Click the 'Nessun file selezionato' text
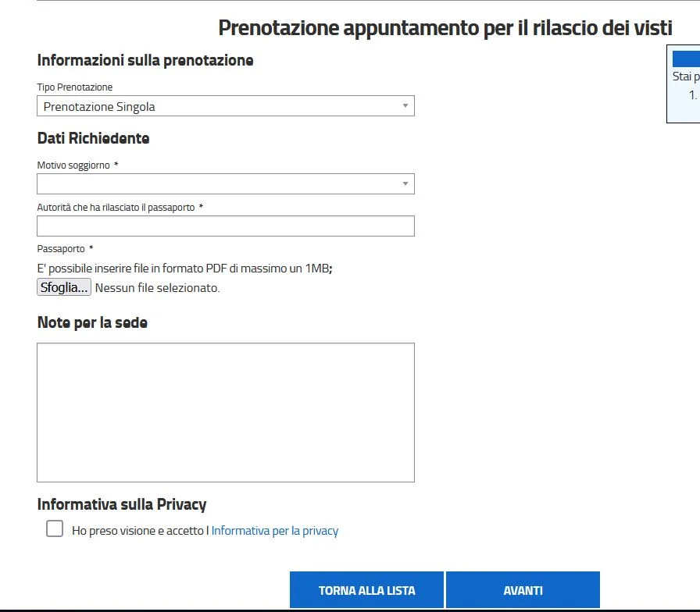The width and height of the screenshot is (700, 612). point(158,288)
